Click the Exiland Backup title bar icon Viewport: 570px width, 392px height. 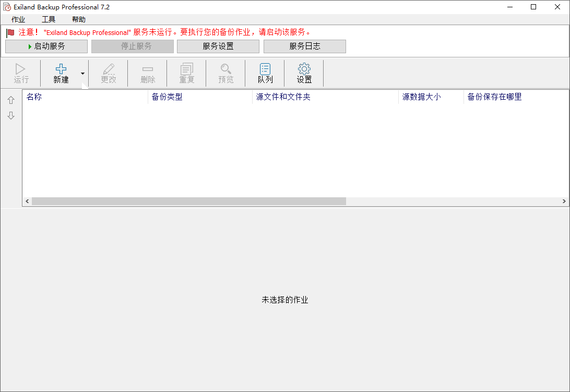click(x=7, y=7)
